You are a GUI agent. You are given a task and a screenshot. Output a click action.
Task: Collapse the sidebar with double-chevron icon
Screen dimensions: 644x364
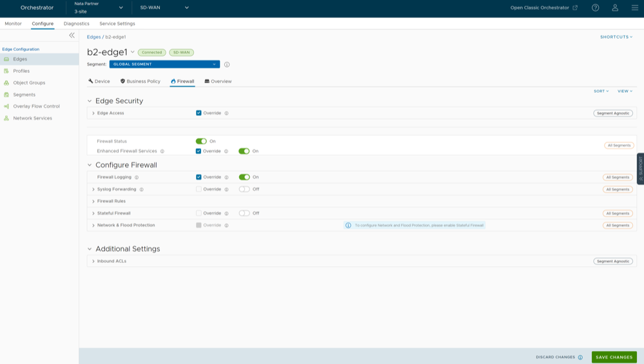pos(72,35)
